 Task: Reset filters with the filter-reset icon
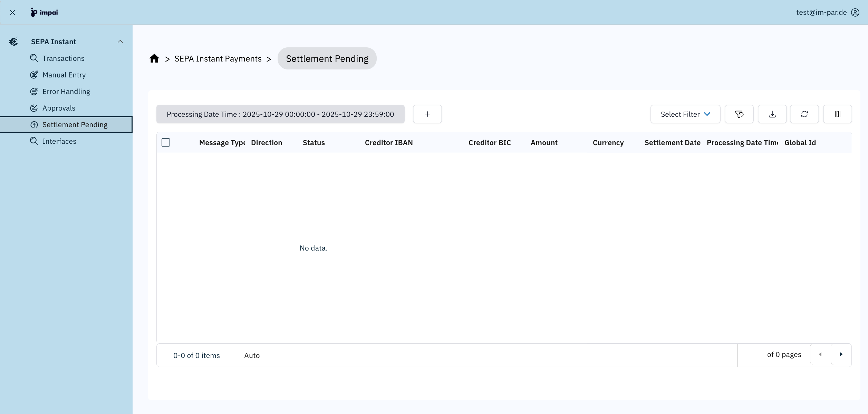pos(739,114)
